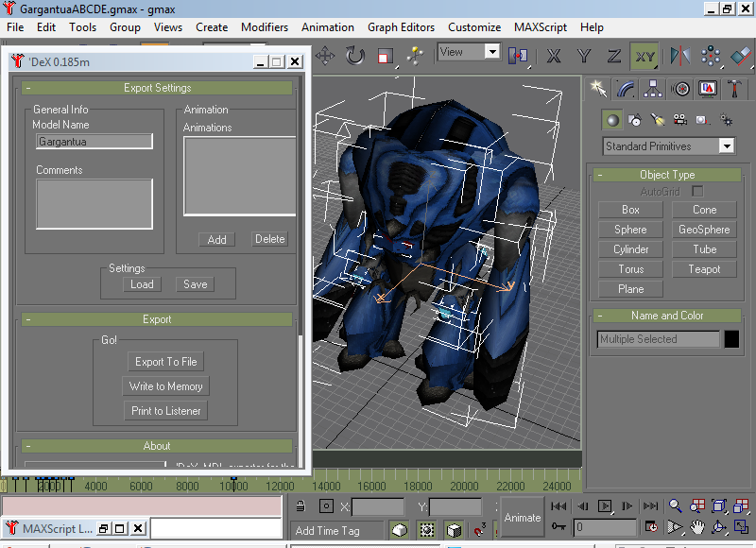The height and width of the screenshot is (548, 756).
Task: Open the Time Configuration dialog
Action: pos(651,527)
